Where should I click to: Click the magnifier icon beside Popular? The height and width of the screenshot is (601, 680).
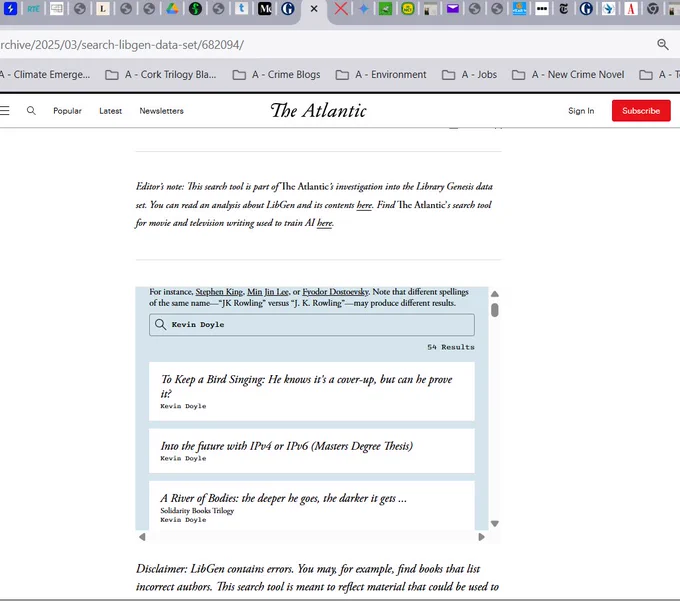click(x=31, y=111)
